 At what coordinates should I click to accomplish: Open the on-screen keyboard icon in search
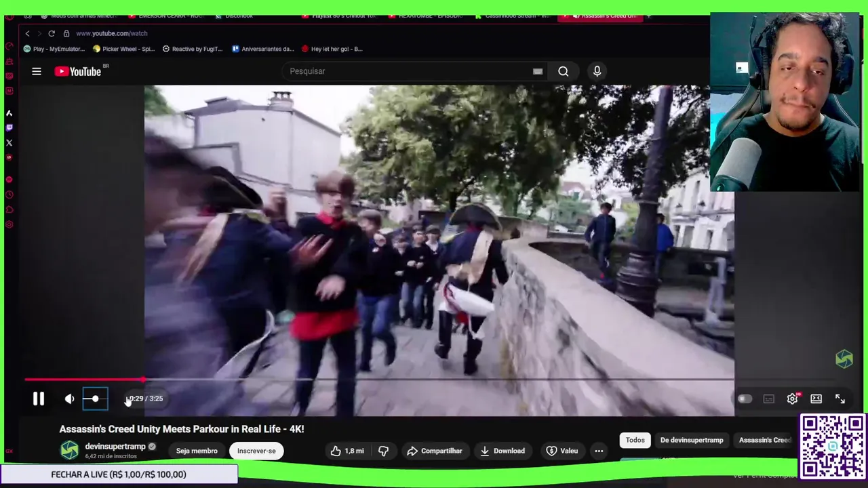pyautogui.click(x=538, y=71)
